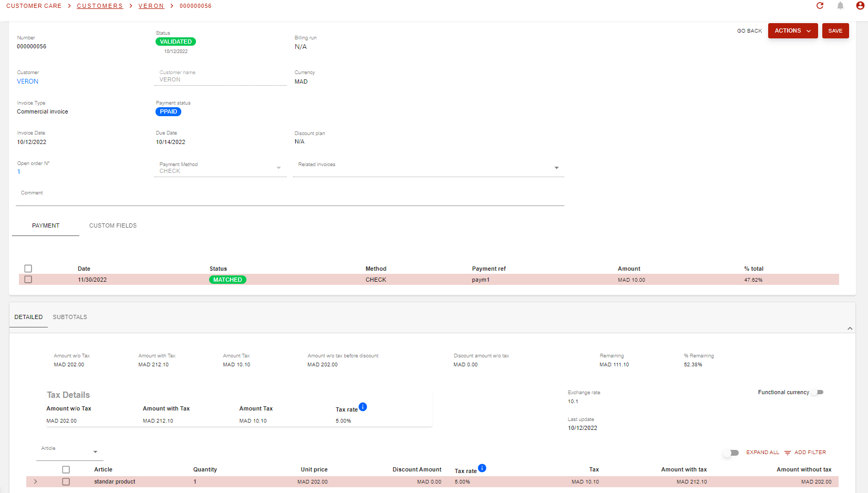Toggle the Functional currency switch

tap(817, 392)
